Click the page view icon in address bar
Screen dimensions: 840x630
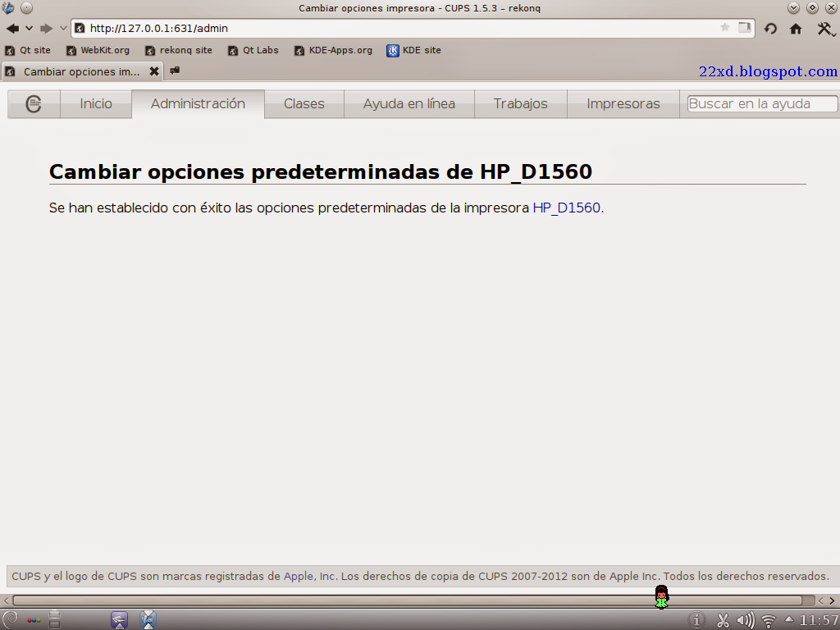[x=744, y=27]
